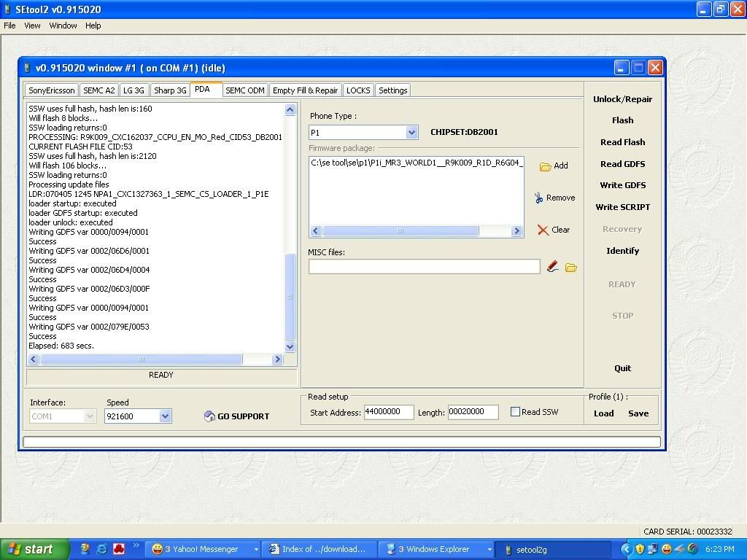
Task: Switch to the LG 3G tab
Action: [x=134, y=90]
